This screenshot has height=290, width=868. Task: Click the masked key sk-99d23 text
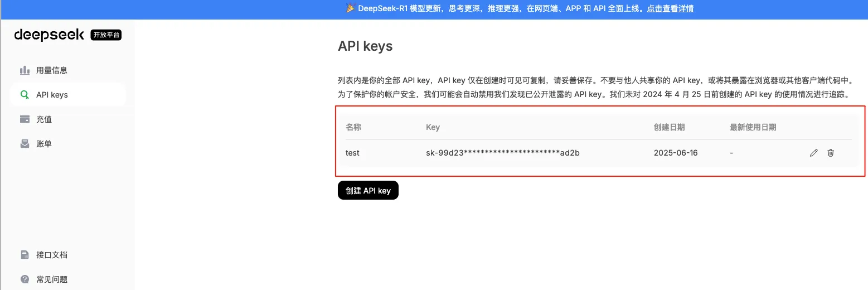click(x=503, y=153)
